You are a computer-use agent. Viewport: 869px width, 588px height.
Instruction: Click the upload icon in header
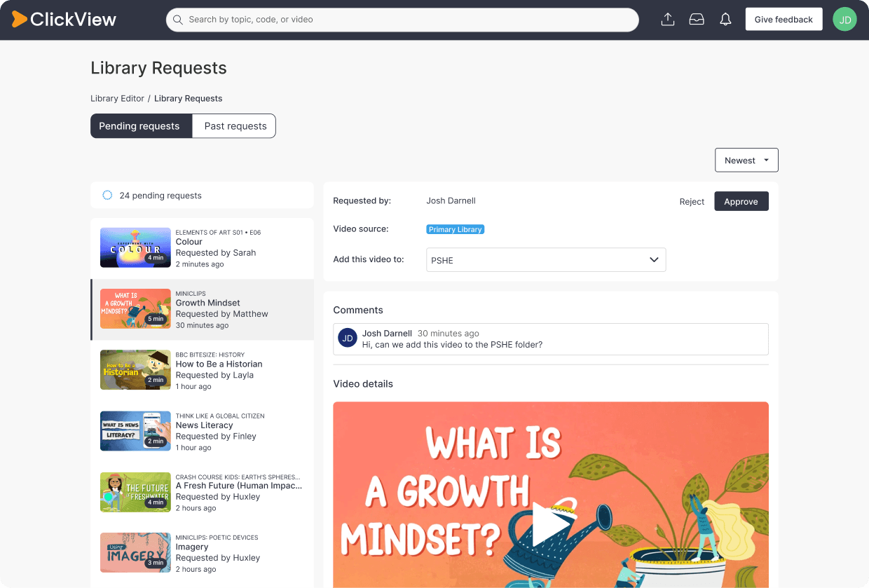[x=668, y=20]
